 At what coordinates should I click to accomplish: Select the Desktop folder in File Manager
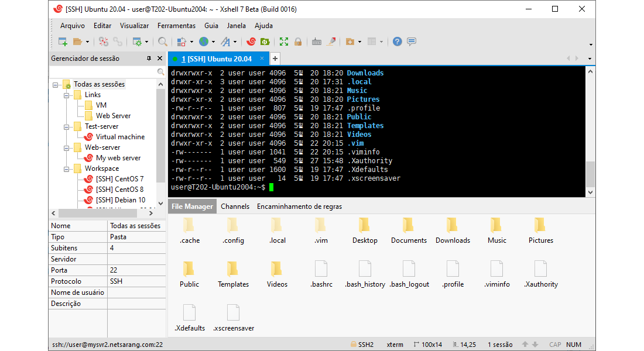pos(365,231)
